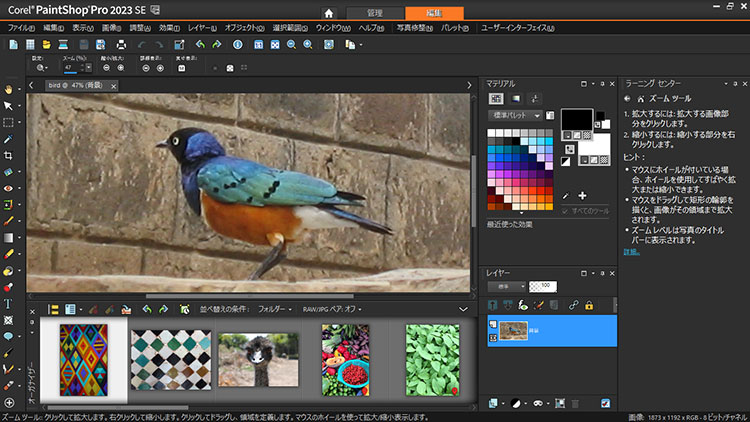Select the ostrich photo thumbnail
The image size is (750, 422).
[x=258, y=358]
